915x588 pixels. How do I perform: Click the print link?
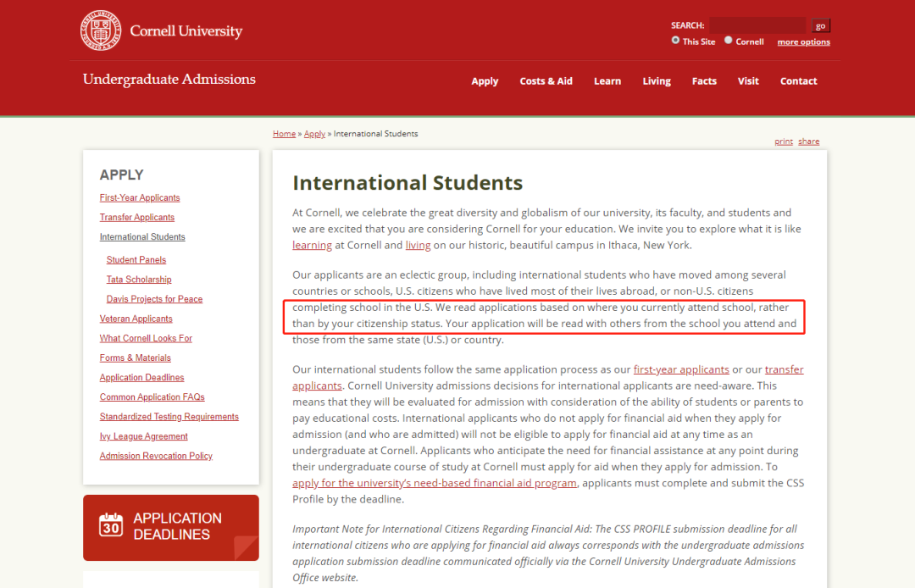click(x=784, y=141)
